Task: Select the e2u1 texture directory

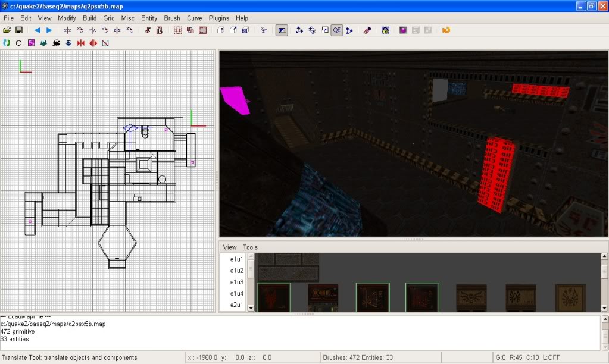Action: tap(236, 305)
